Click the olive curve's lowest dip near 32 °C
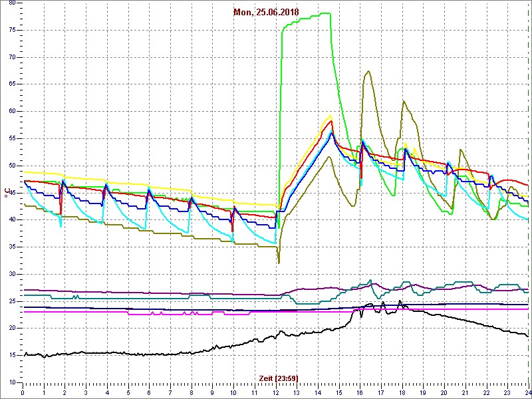This screenshot has height=399, width=532. [x=279, y=263]
